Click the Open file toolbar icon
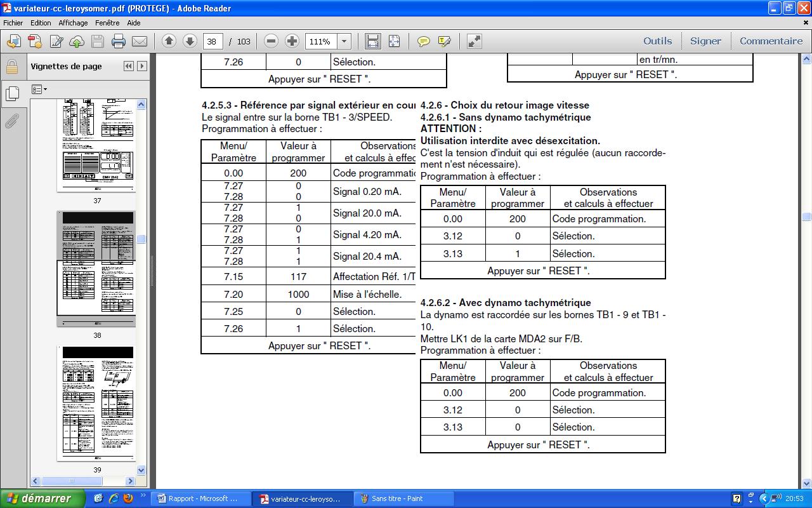The height and width of the screenshot is (508, 812). 14,42
